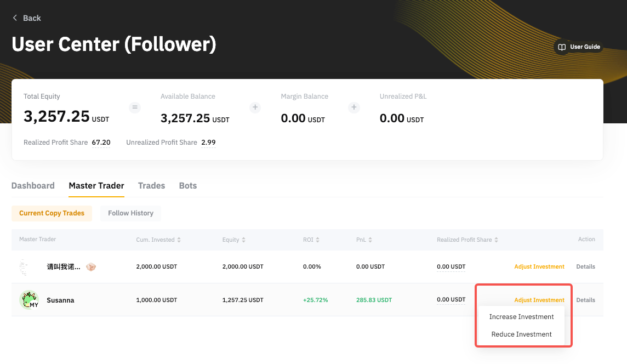Sort by ROI column arrows

[x=318, y=240]
